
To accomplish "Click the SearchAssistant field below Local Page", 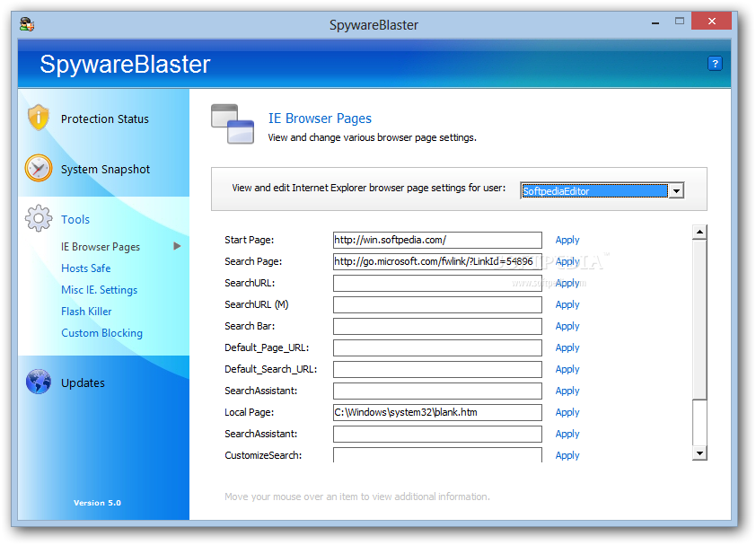I will tap(437, 434).
